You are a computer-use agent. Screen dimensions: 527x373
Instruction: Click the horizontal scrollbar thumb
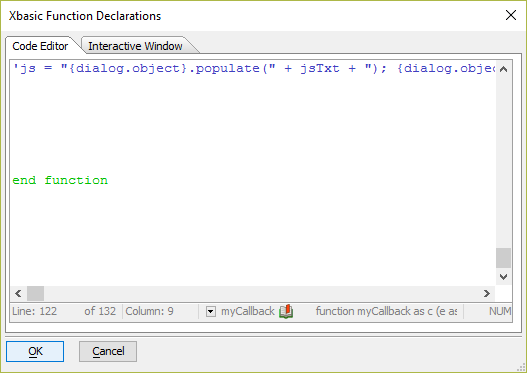pos(35,294)
